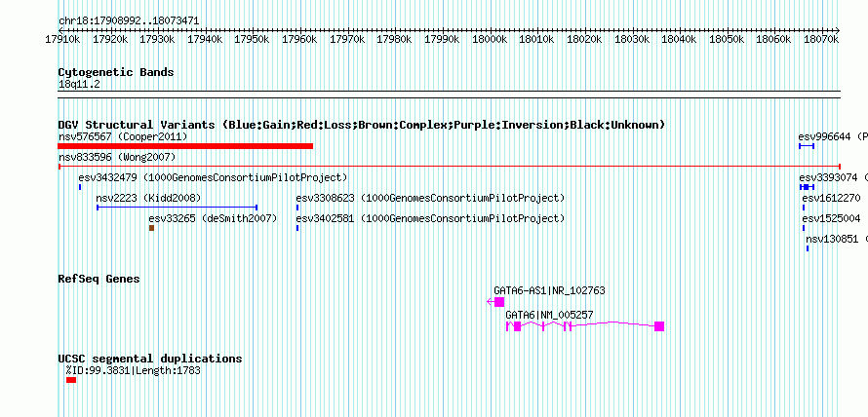Click the 17960k ruler tick label
This screenshot has width=868, height=417.
(x=299, y=39)
